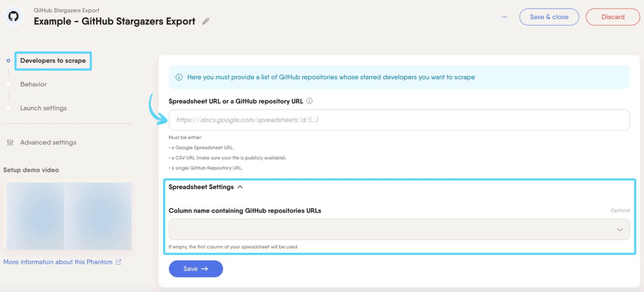Click 'Example - GitHub Stargazers Export' title

pos(115,21)
